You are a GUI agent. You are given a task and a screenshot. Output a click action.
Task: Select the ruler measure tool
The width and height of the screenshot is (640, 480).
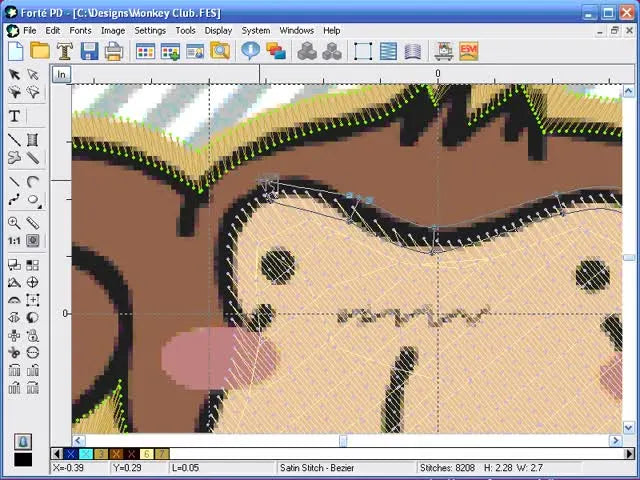tap(33, 223)
